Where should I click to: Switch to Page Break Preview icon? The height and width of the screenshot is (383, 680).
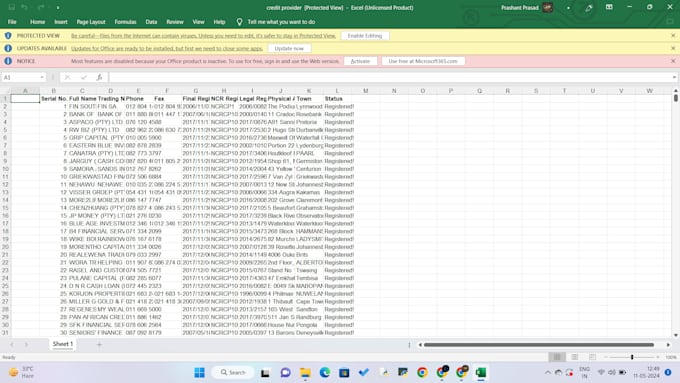(592, 357)
